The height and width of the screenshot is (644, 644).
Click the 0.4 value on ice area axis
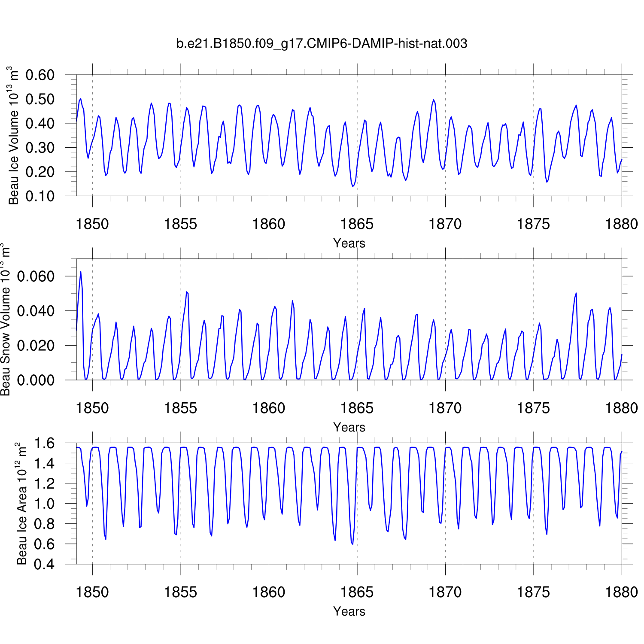point(44,564)
